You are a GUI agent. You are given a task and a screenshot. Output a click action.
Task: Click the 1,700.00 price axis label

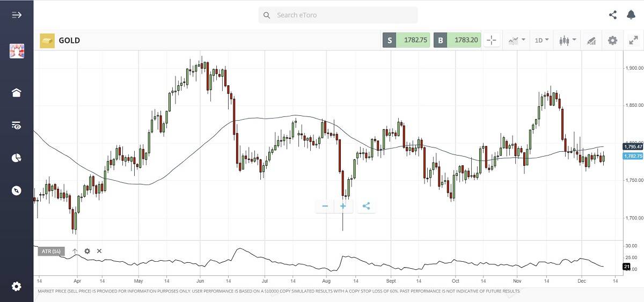634,218
